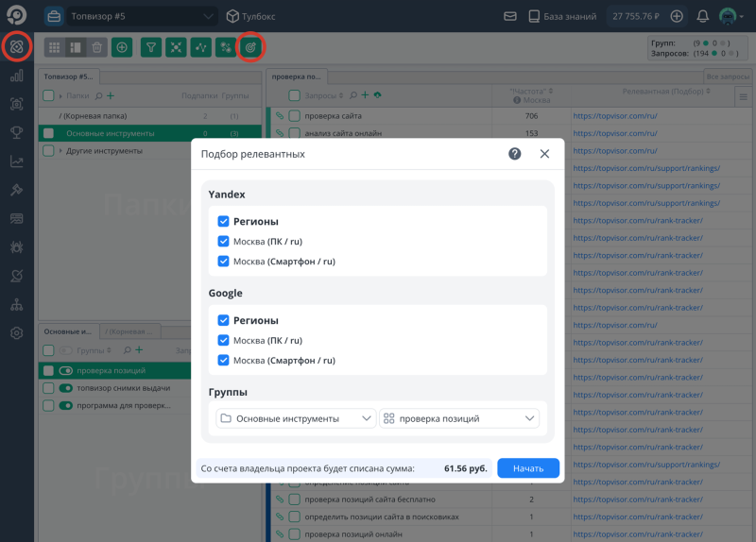Close the Подбор релевантных dialog
756x542 pixels.
click(x=544, y=153)
